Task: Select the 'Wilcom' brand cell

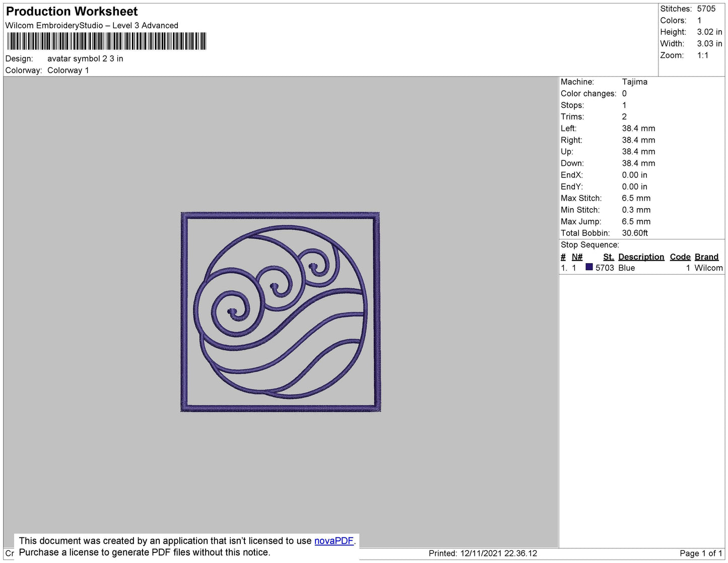Action: (708, 268)
